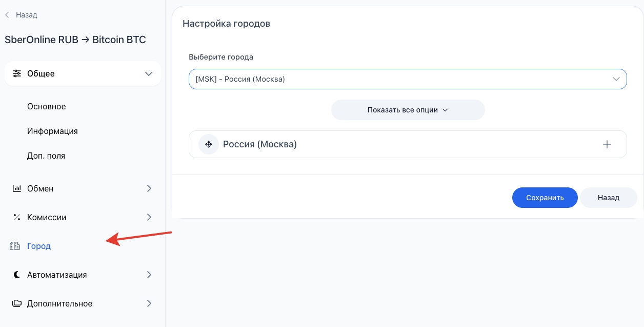Click the folder icon beside Дополнительное
The height and width of the screenshot is (327, 644).
click(17, 303)
